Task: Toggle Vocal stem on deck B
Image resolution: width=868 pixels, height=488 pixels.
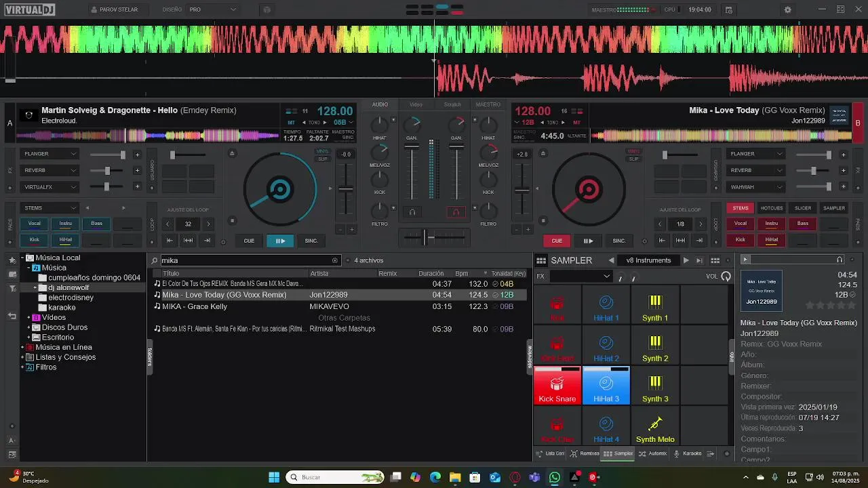Action: pos(741,224)
